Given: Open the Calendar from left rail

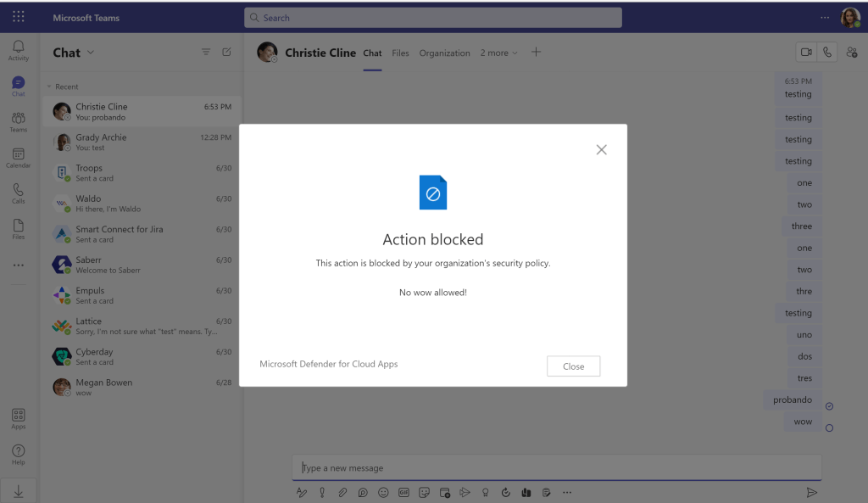Looking at the screenshot, I should click(x=18, y=157).
